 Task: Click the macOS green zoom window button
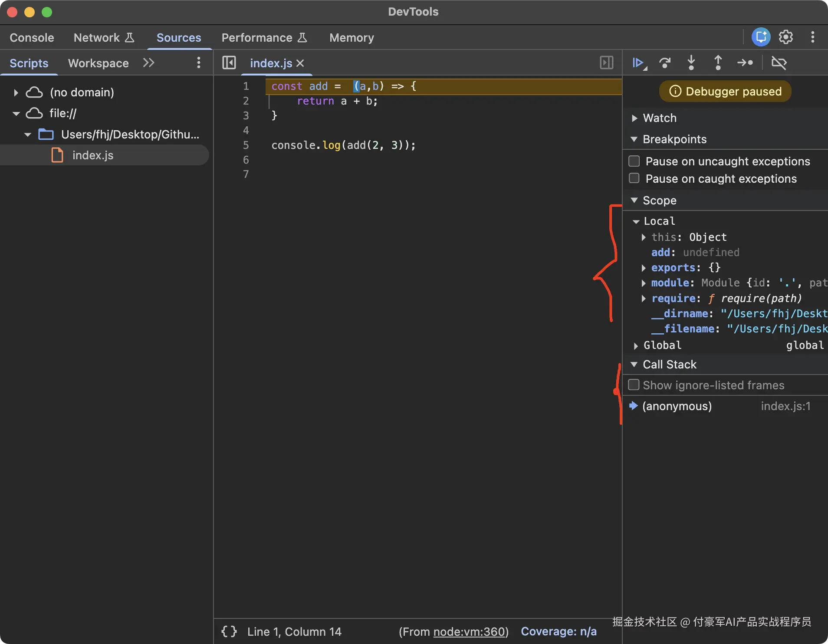click(x=47, y=12)
